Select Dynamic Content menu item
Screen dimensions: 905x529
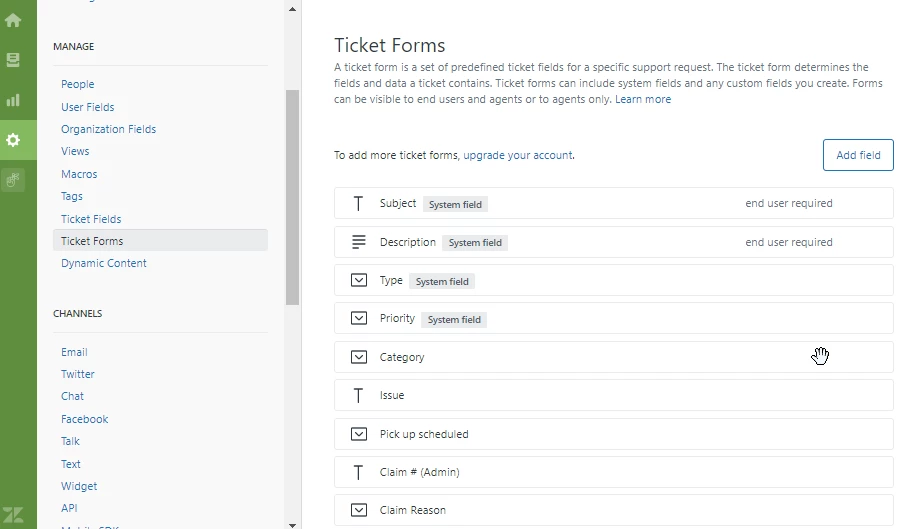104,263
